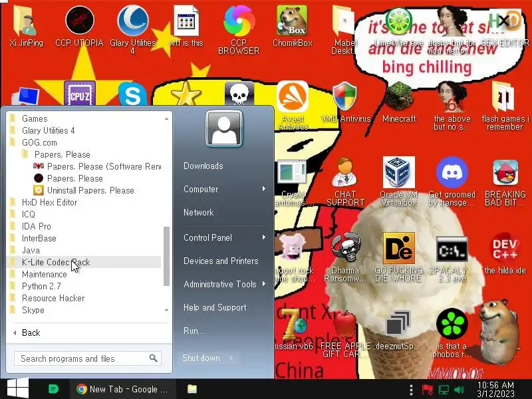The height and width of the screenshot is (399, 532).
Task: Open deeznutSp stacked windows icon
Action: coord(398,329)
